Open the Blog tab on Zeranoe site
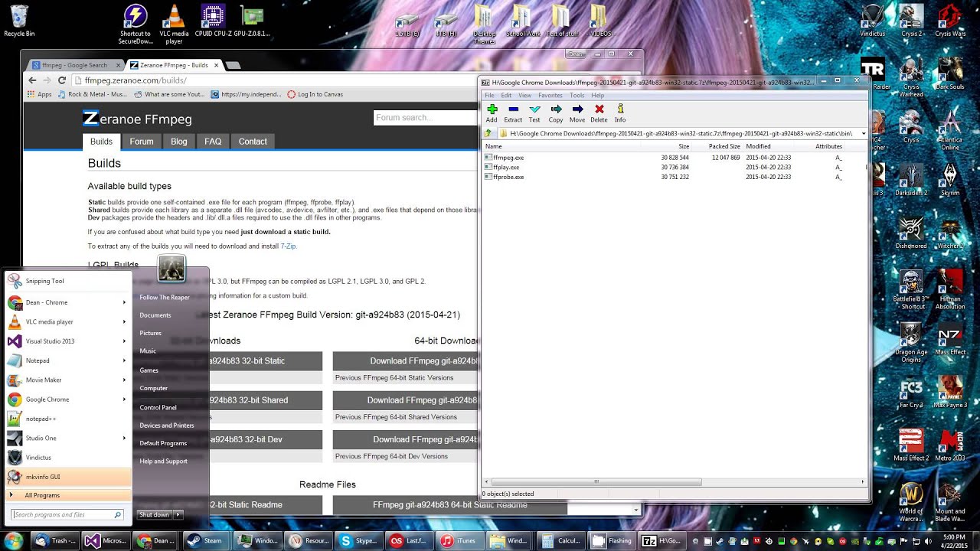980x551 pixels. [x=178, y=142]
